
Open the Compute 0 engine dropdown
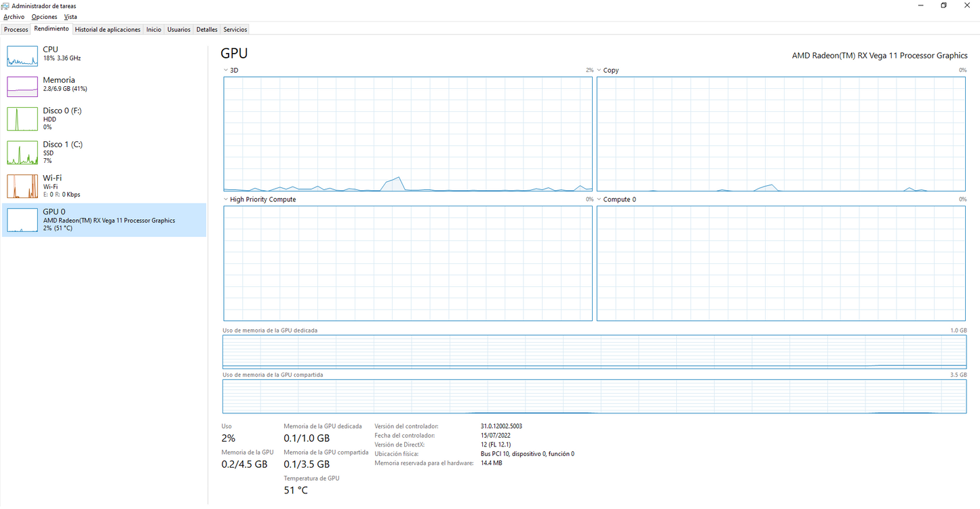[600, 200]
